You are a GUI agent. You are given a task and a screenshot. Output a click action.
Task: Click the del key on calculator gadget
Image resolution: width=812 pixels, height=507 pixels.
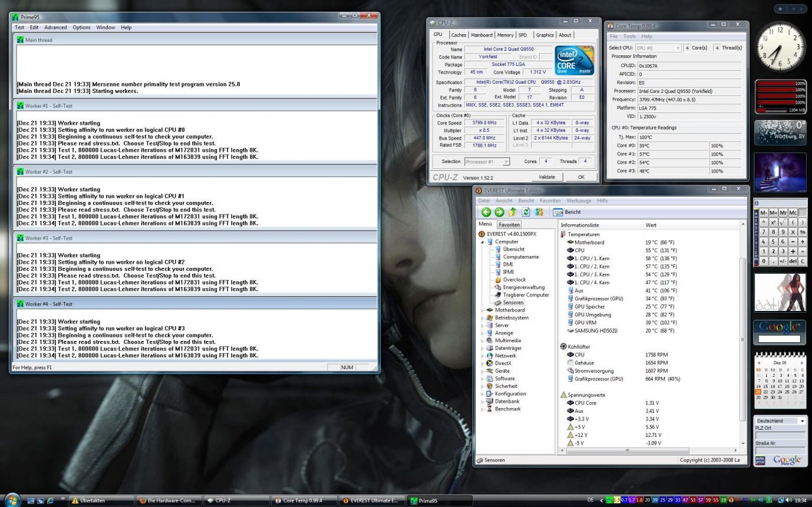coord(793,261)
